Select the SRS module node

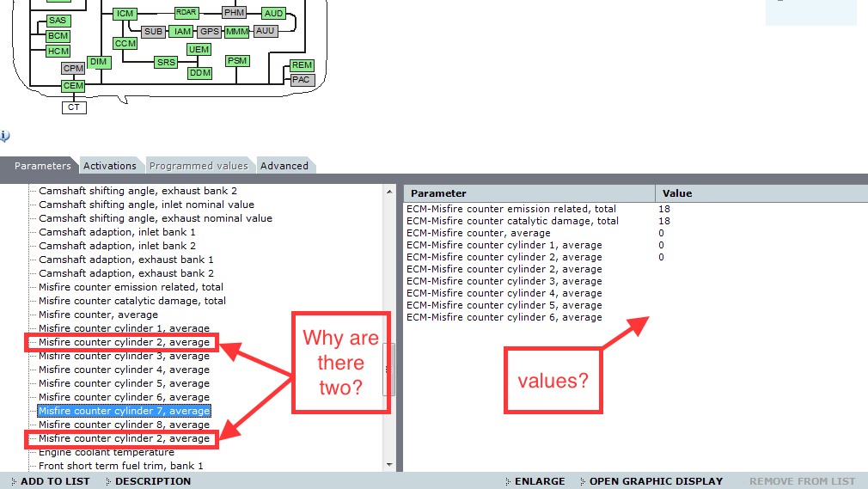click(166, 63)
